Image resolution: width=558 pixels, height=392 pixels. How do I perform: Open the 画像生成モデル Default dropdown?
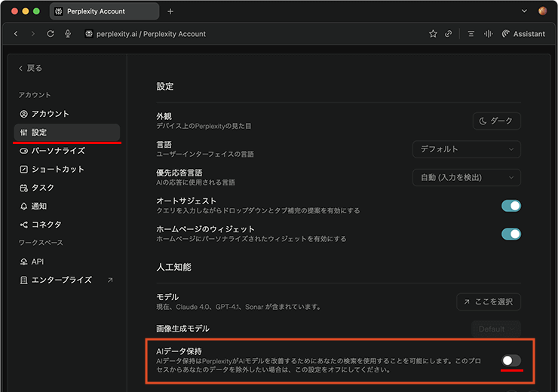(x=496, y=329)
